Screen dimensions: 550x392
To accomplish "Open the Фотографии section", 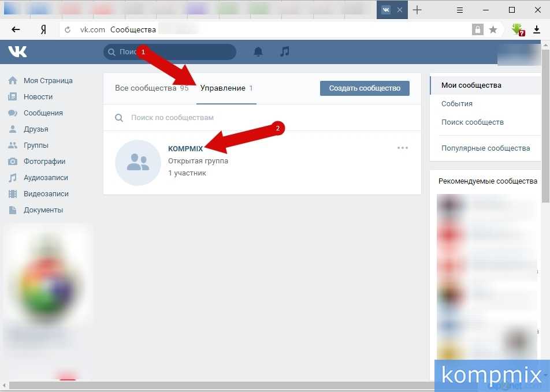I will (x=44, y=161).
